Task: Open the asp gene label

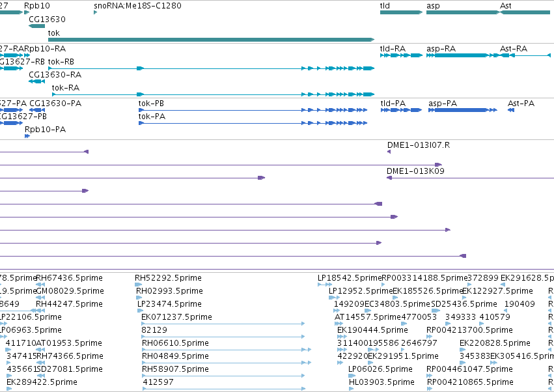Action: point(433,6)
